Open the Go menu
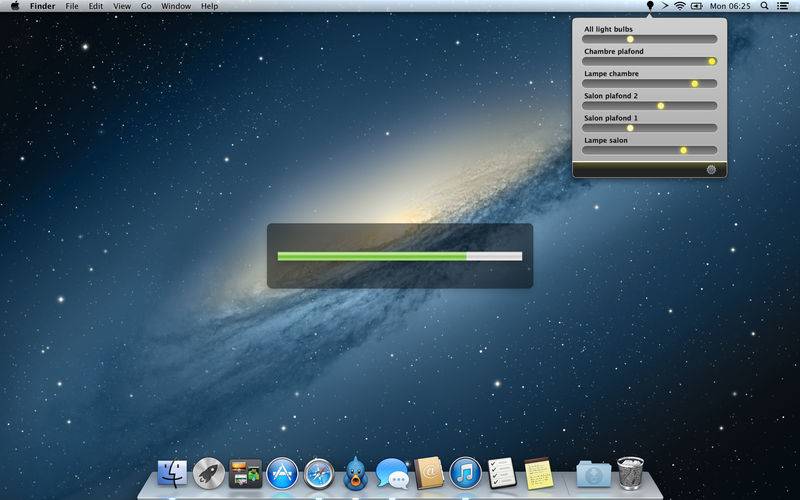800x500 pixels. (x=146, y=6)
